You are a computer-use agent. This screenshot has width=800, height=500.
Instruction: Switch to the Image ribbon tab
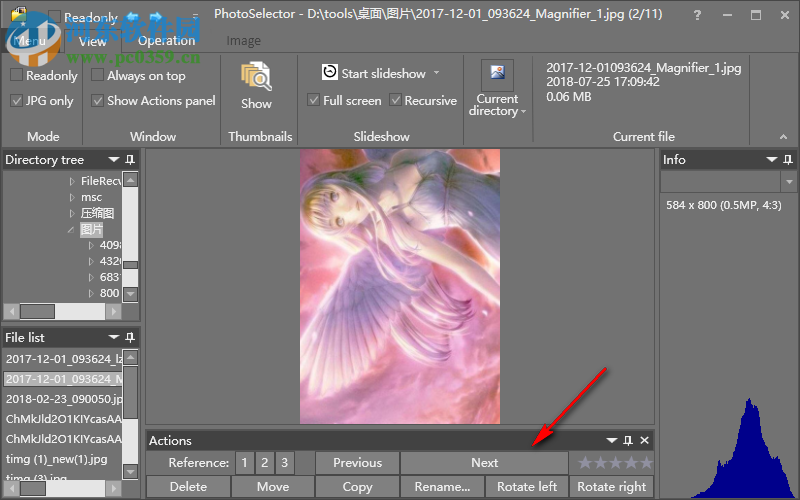point(243,41)
